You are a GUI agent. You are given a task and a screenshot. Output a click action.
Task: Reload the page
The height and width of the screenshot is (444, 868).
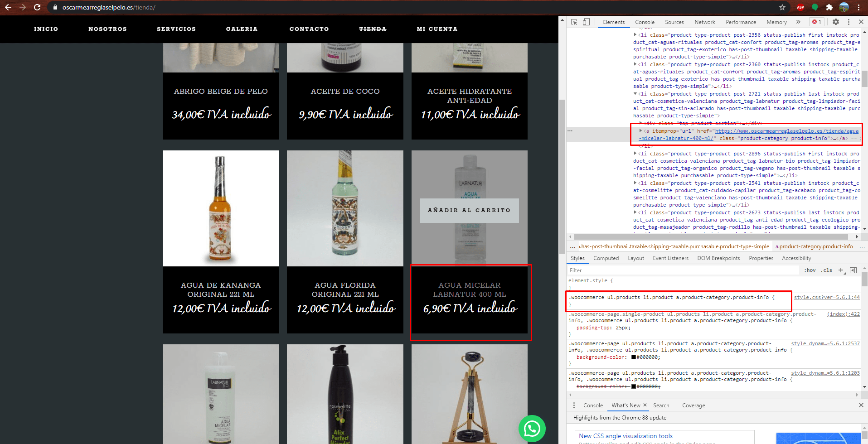[37, 7]
